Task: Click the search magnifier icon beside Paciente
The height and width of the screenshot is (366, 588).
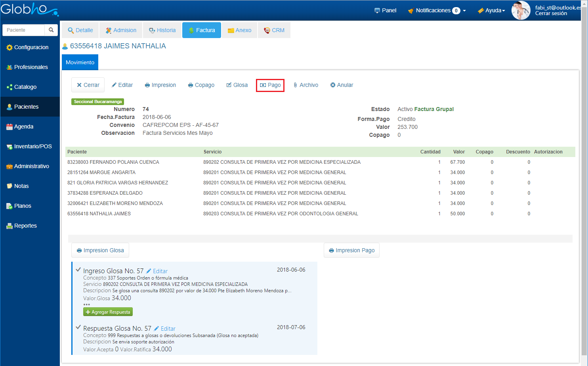Action: 51,30
